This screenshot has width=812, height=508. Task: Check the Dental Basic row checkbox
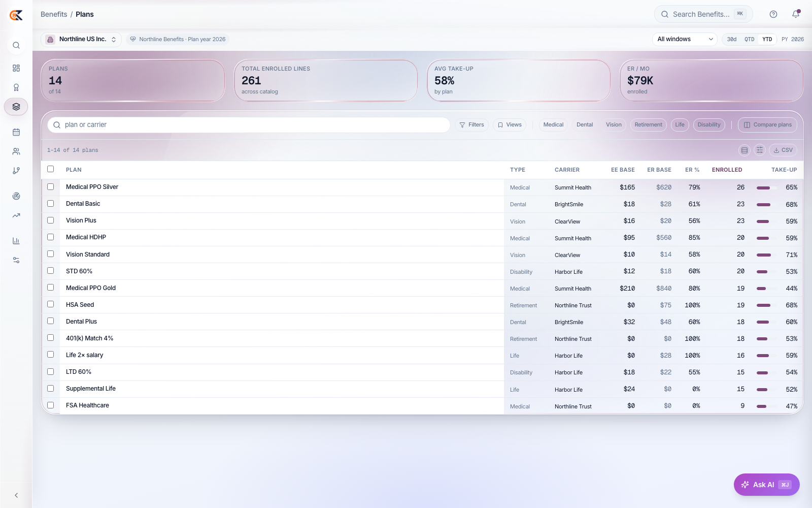[50, 204]
